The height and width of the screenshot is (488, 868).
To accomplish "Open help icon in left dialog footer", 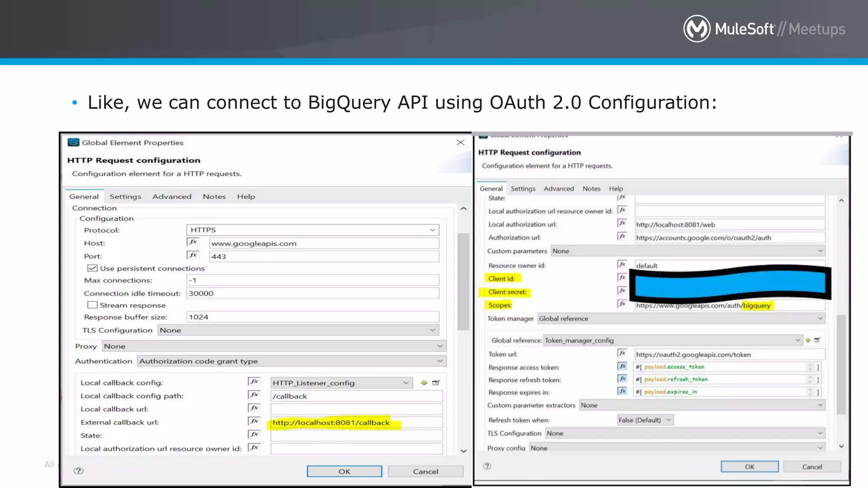I will pyautogui.click(x=78, y=471).
